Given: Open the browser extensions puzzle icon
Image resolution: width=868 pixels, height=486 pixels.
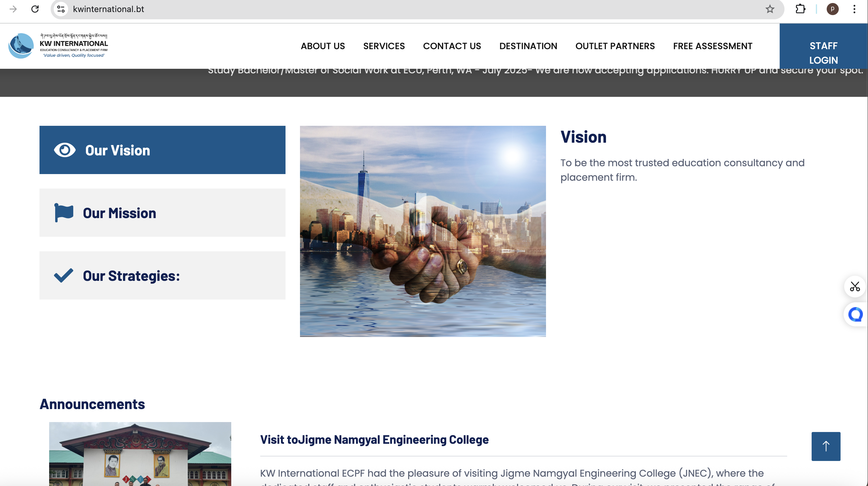Looking at the screenshot, I should 800,9.
